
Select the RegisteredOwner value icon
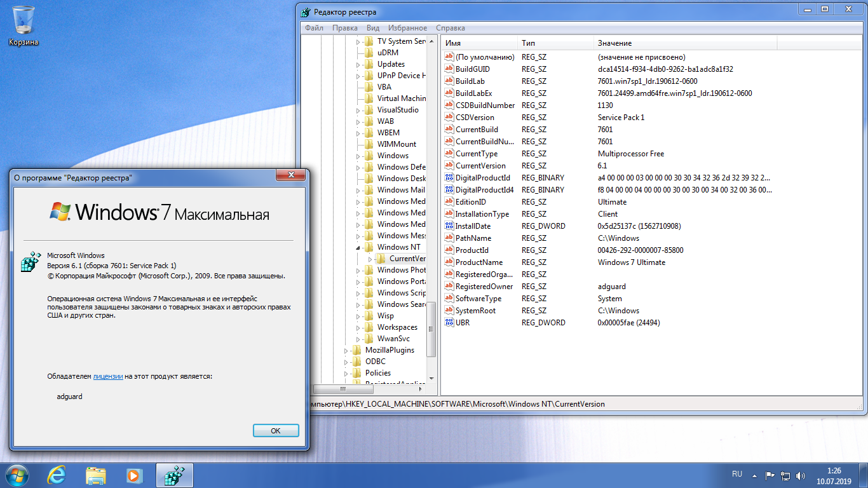(x=449, y=286)
